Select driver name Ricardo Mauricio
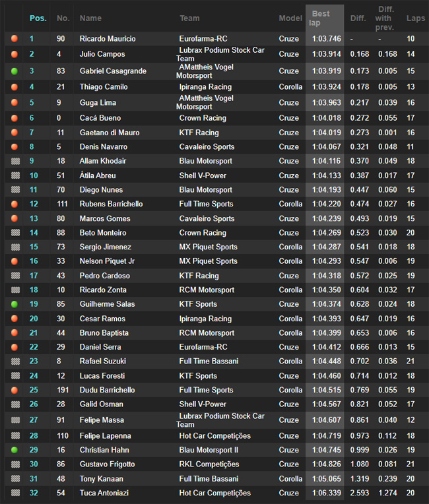 tap(108, 39)
